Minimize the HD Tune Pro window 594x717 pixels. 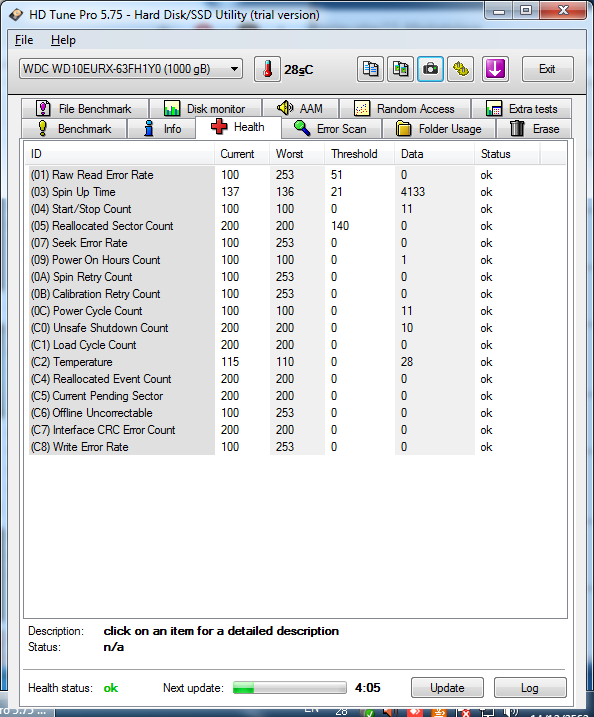tap(498, 11)
